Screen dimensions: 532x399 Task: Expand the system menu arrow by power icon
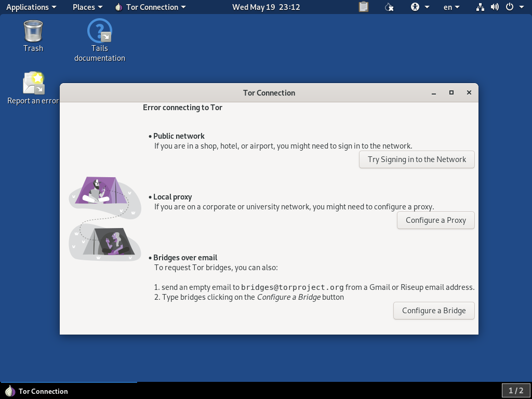[x=522, y=7]
